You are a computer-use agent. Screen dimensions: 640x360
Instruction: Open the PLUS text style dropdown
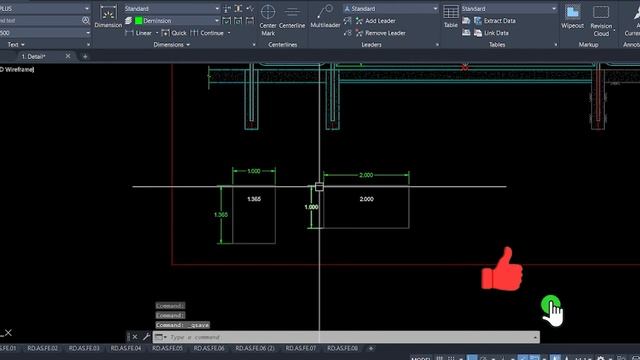tap(87, 8)
